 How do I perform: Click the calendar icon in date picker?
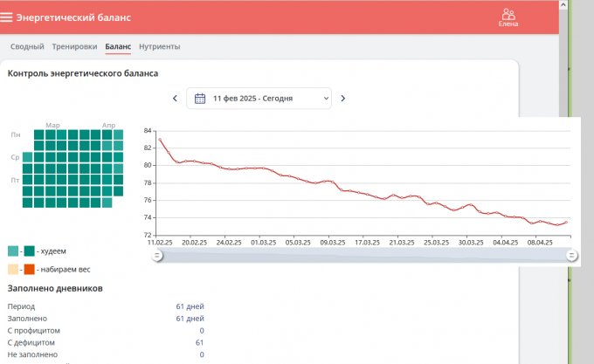[x=200, y=99]
